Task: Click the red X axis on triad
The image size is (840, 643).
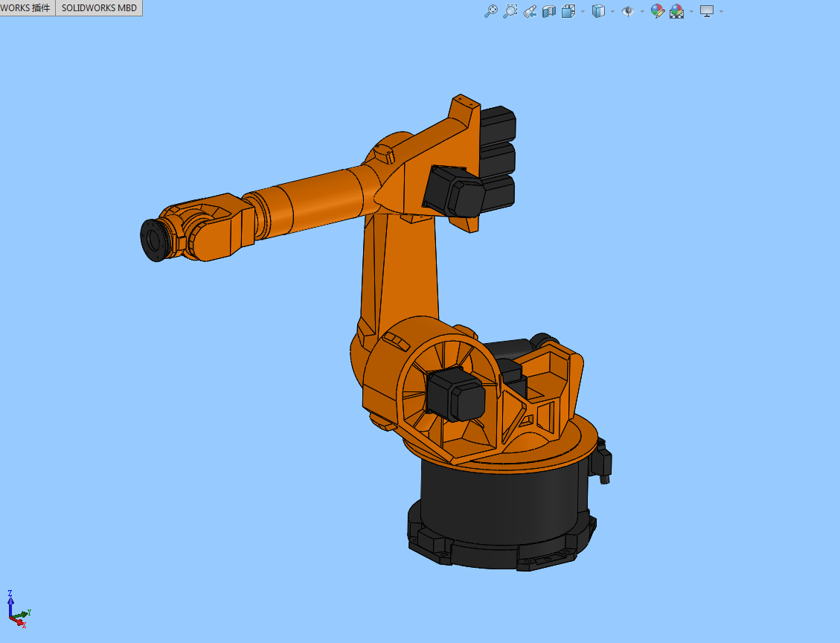Action: point(18,621)
